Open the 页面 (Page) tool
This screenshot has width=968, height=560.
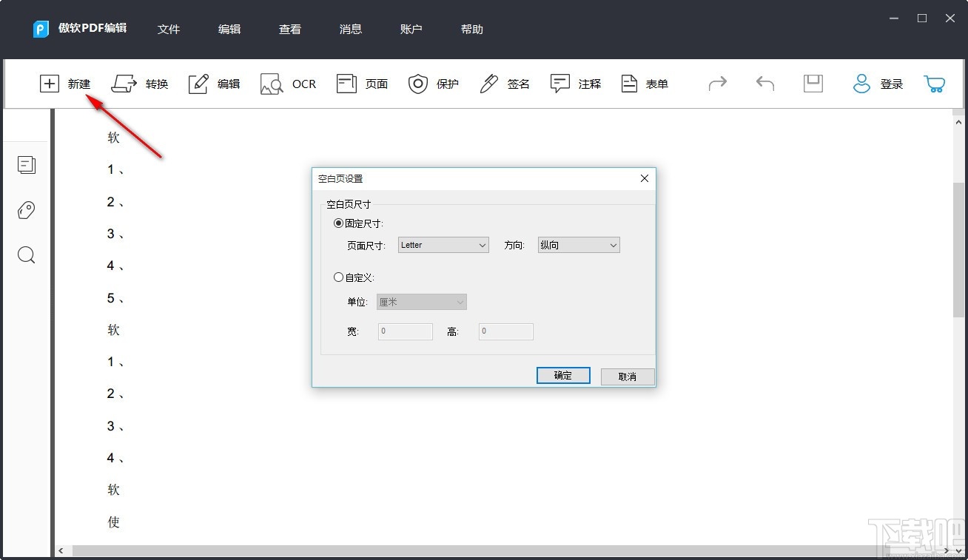pos(362,84)
